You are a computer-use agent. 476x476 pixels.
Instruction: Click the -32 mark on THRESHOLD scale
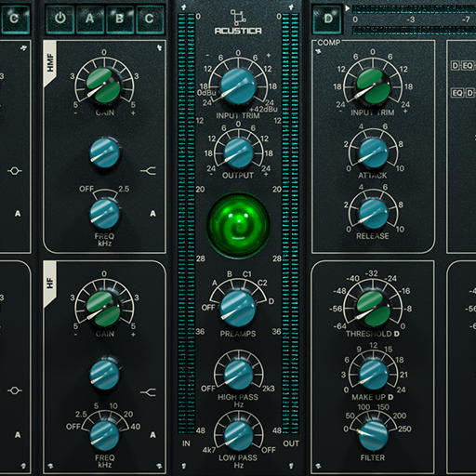371,273
